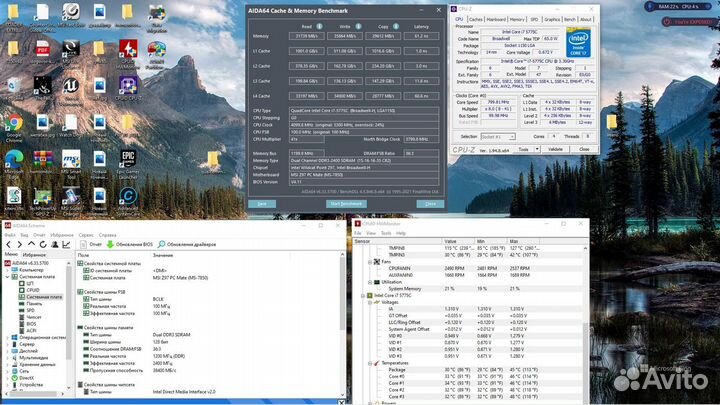Collapse the Temperatures group in HWMonitor
Image resolution: width=720 pixels, height=405 pixels.
point(370,363)
